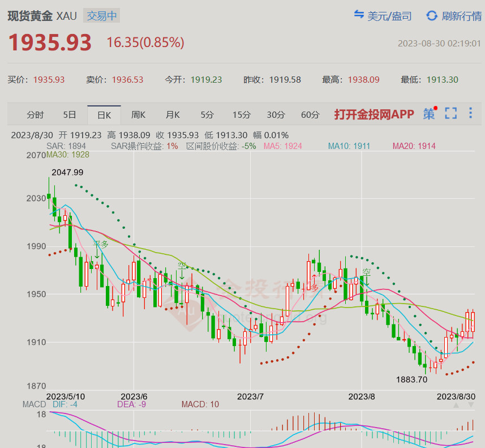Click the 平多 signal arrow on chart
The image size is (485, 448).
(97, 254)
